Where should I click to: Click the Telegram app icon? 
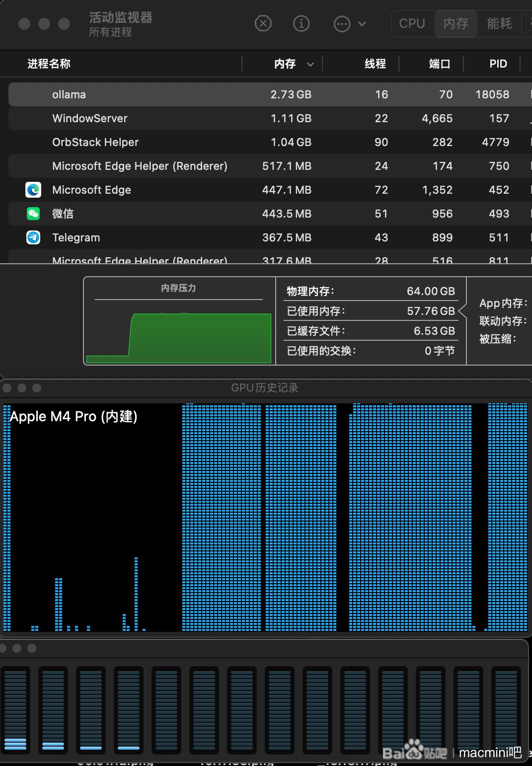[33, 237]
